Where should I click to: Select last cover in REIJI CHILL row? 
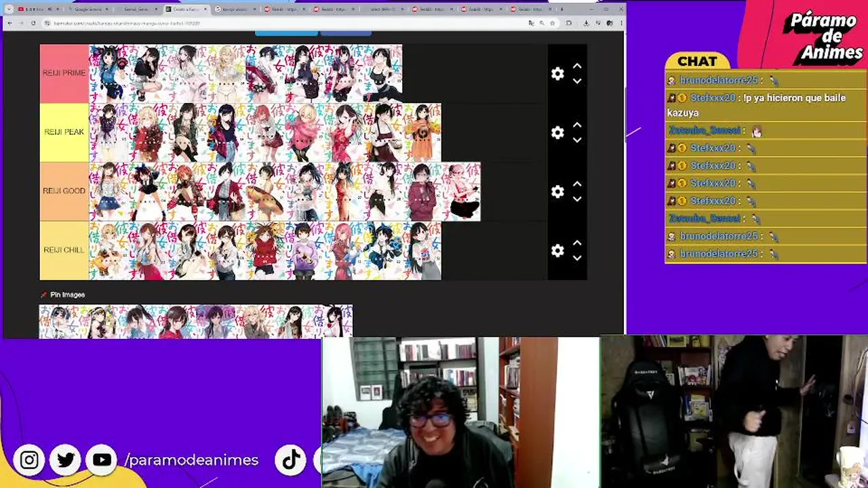(422, 250)
